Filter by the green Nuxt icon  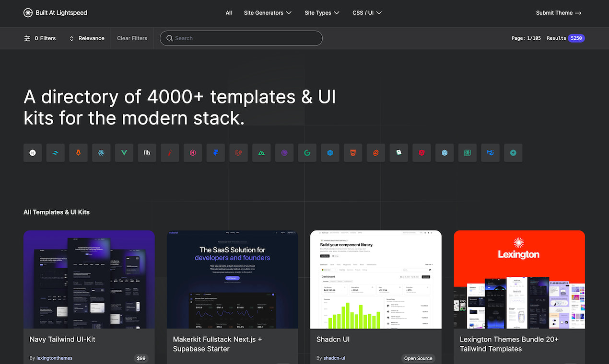261,153
